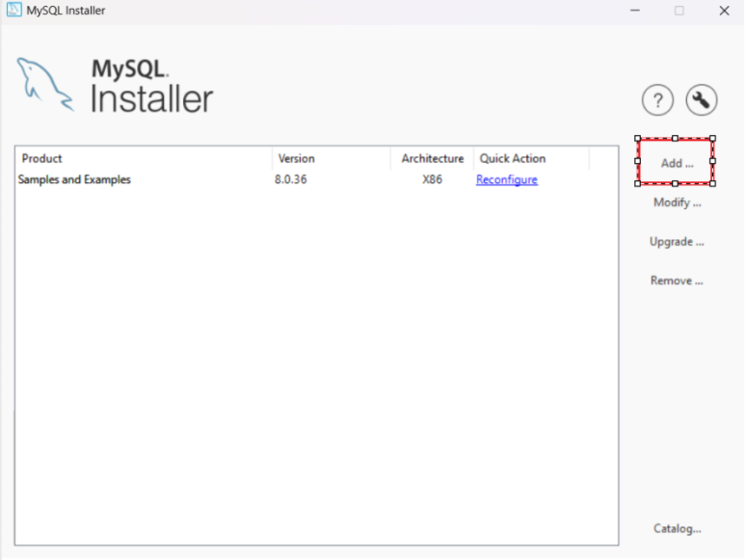Click the Modify ... button
Screen dimensions: 745x560
[678, 202]
